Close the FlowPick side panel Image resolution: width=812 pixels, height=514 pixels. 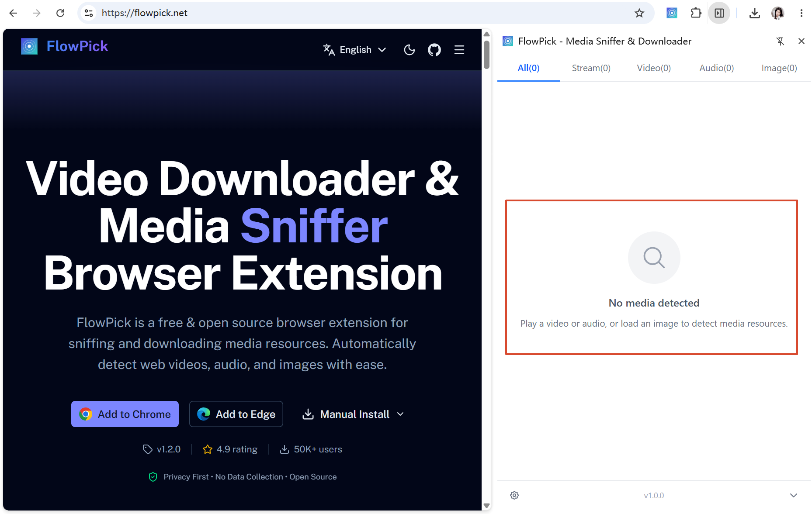tap(802, 41)
